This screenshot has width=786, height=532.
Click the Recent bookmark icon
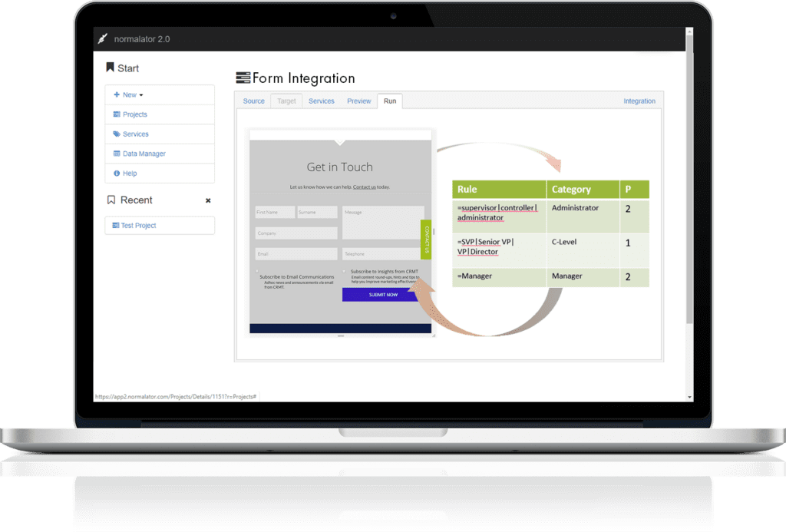pos(111,199)
